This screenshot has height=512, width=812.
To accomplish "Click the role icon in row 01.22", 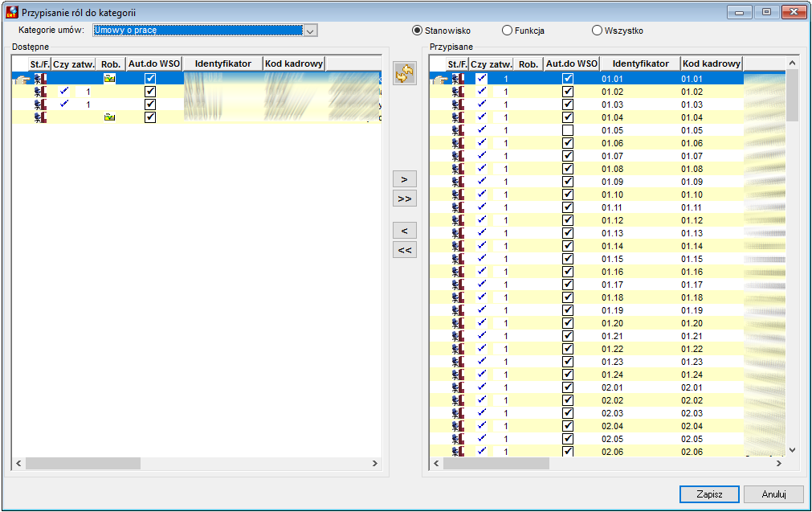I will tap(458, 349).
